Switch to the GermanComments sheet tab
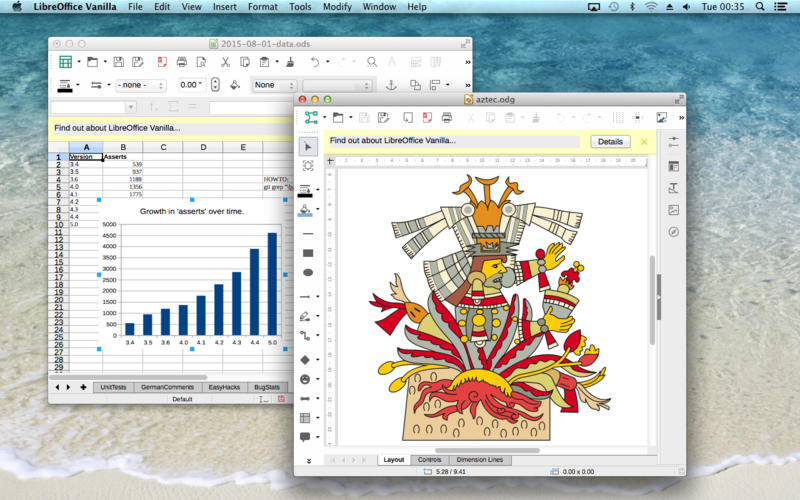800x500 pixels. coord(167,387)
